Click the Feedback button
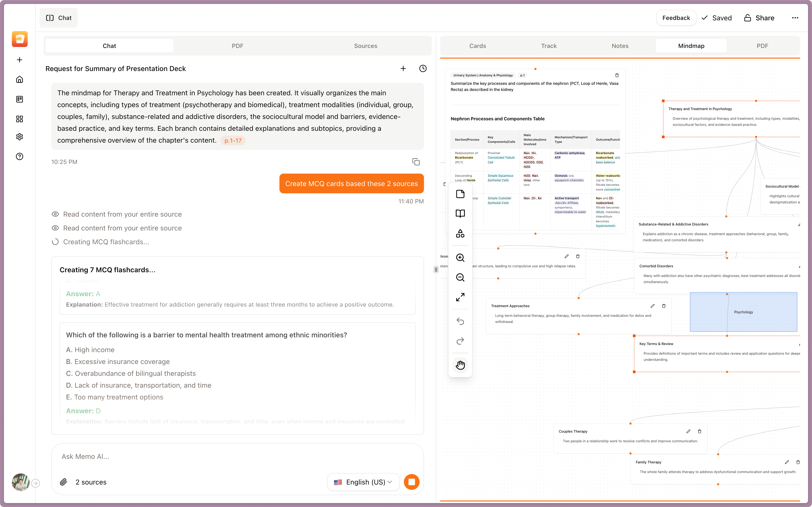This screenshot has height=507, width=812. click(x=676, y=18)
